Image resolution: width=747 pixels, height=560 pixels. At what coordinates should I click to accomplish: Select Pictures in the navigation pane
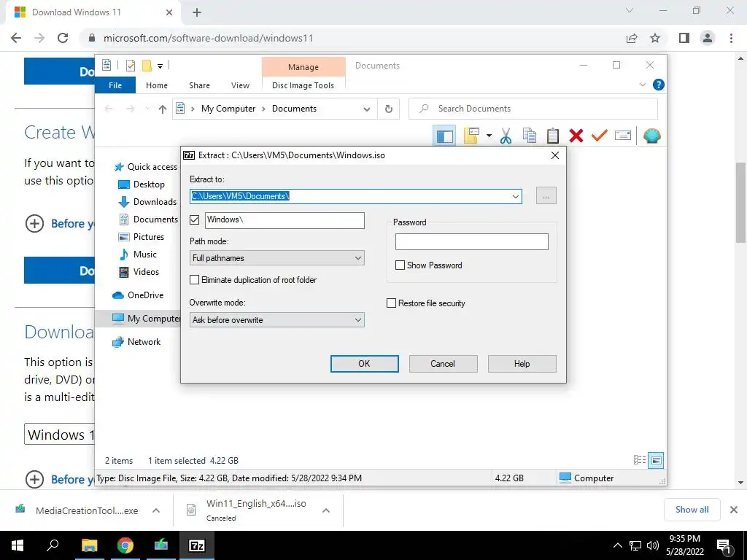tap(141, 237)
